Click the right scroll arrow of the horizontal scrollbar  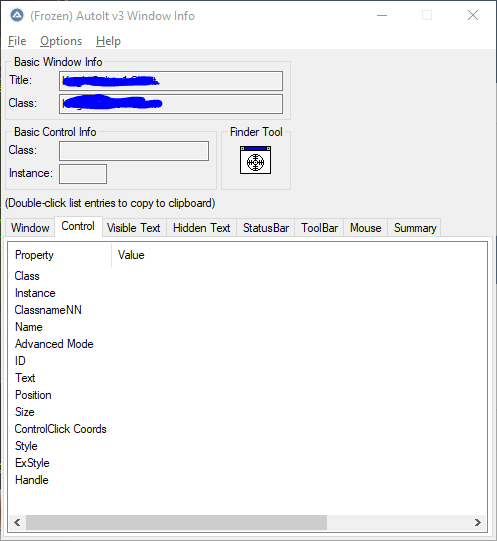coord(478,522)
